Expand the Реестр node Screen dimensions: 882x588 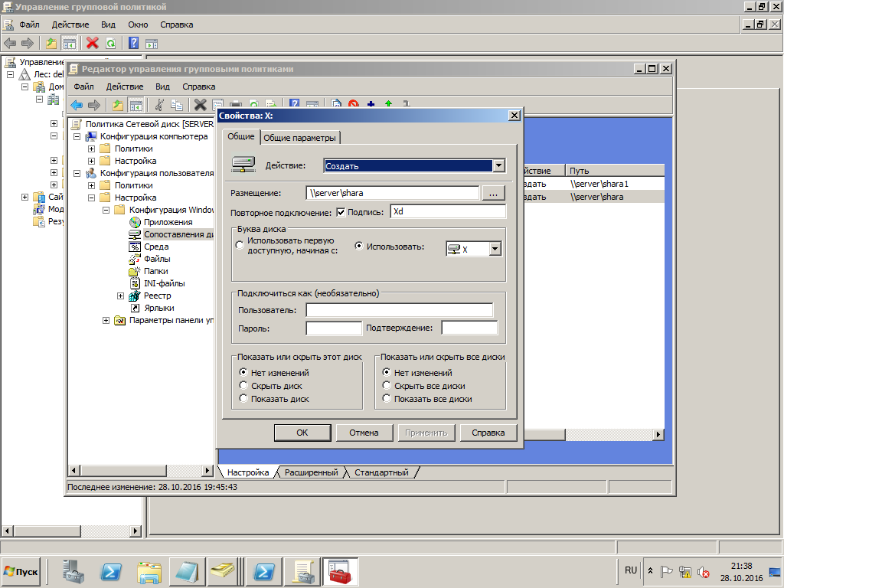(120, 296)
